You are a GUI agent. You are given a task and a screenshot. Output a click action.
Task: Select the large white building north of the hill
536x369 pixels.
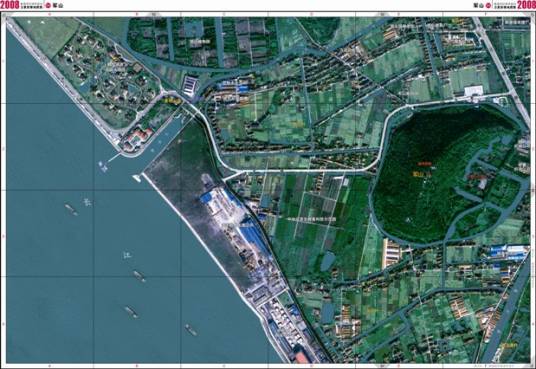click(474, 91)
